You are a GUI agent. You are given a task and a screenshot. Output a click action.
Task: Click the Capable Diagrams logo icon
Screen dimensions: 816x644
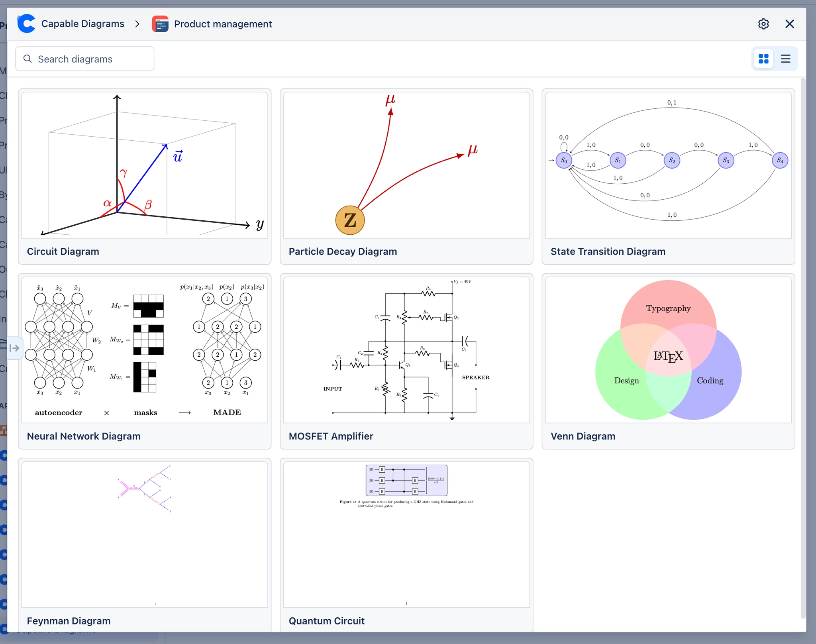(26, 24)
